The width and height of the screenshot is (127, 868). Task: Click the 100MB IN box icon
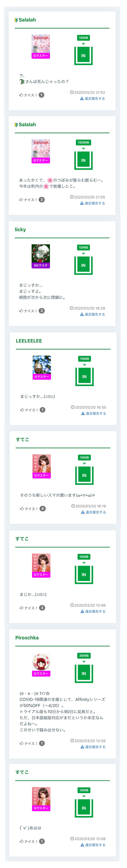pos(83,160)
